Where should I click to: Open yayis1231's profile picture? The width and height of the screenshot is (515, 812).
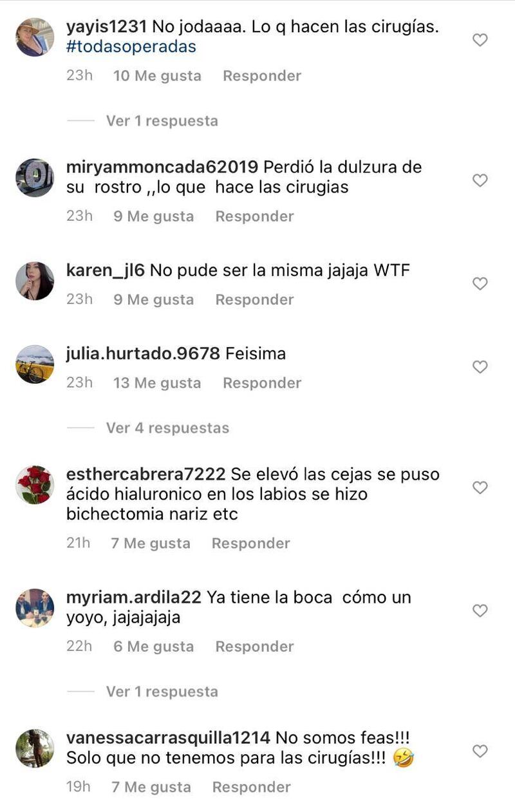tap(35, 37)
